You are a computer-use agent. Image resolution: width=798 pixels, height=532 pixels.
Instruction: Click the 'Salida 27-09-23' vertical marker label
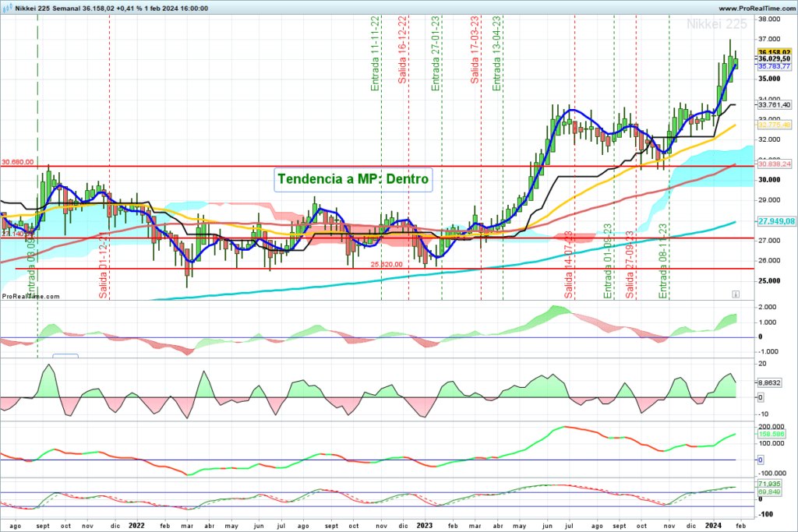[x=630, y=265]
